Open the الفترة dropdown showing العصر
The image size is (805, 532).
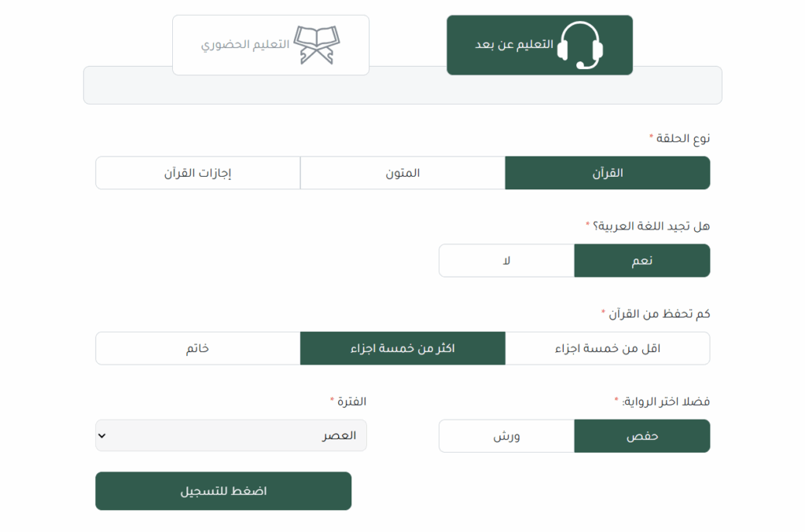click(x=231, y=435)
